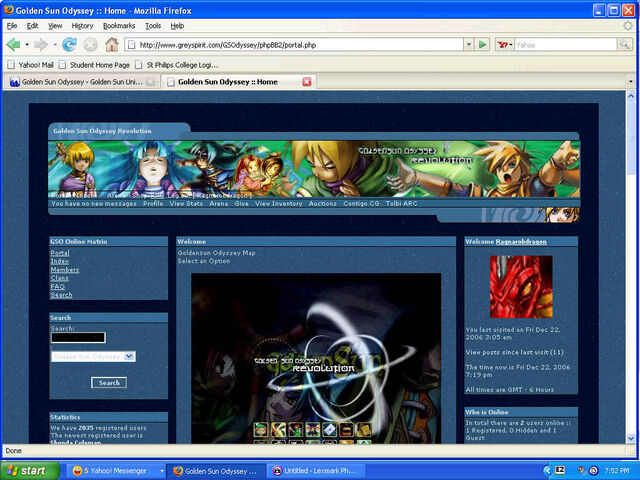Click the Tolbi ARC nav link
This screenshot has width=640, height=480.
pyautogui.click(x=401, y=203)
